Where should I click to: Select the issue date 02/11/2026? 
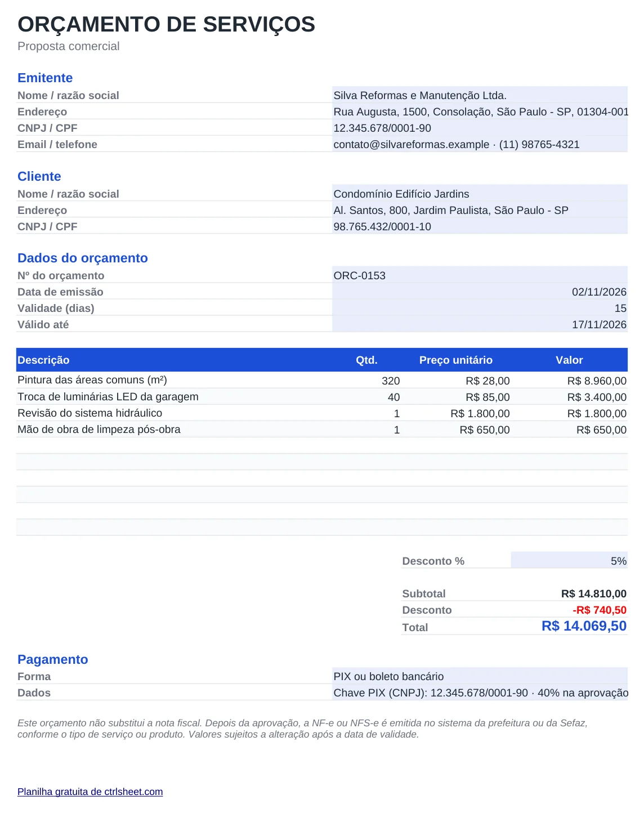point(480,292)
